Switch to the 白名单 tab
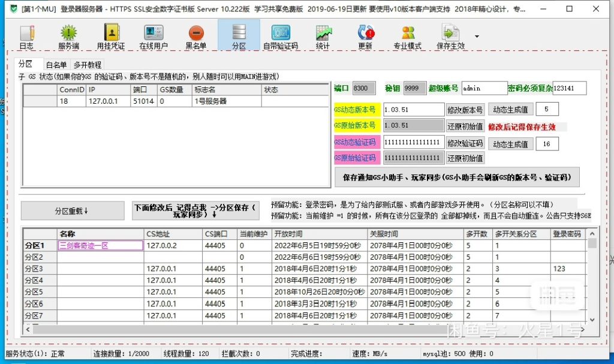614x364 pixels. [56, 65]
